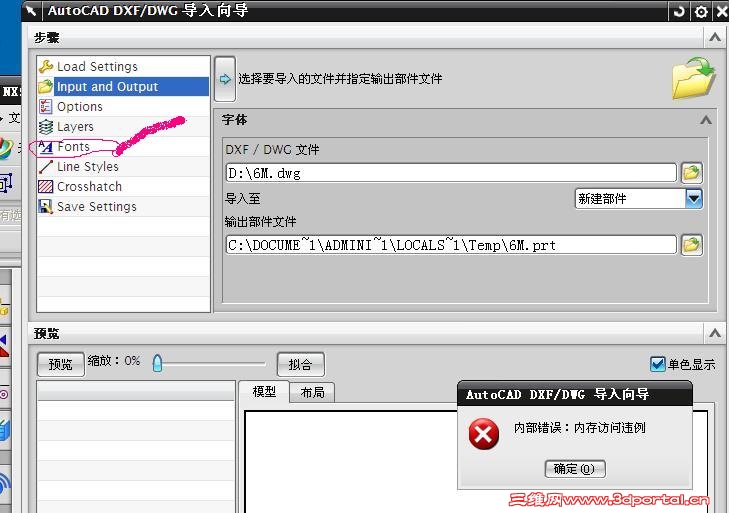Browse for the DXF/DWG input file
729x513 pixels.
[692, 173]
